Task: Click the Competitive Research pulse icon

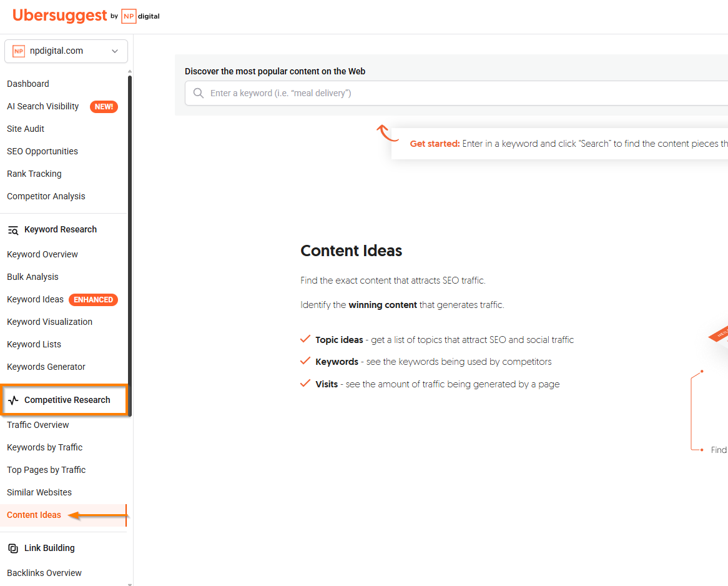Action: [x=13, y=400]
